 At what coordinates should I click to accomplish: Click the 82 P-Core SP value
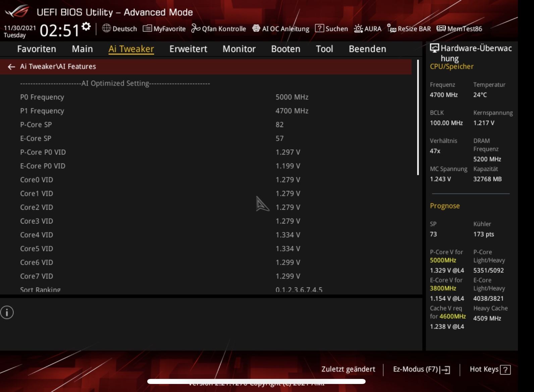tap(279, 125)
